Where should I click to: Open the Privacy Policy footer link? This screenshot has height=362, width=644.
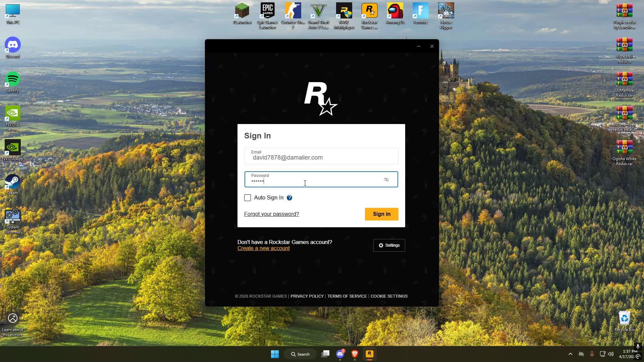[307, 296]
